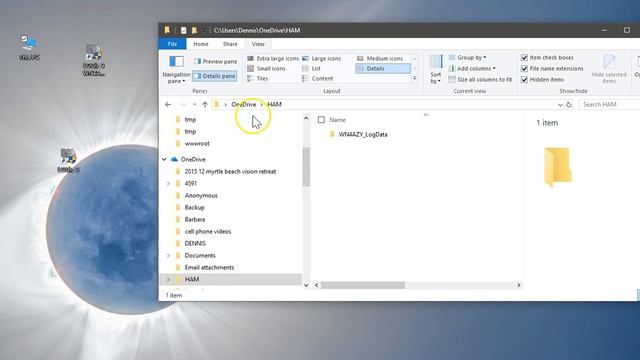This screenshot has width=640, height=360.
Task: Click the Properties quick access toolbar icon
Action: (x=183, y=30)
